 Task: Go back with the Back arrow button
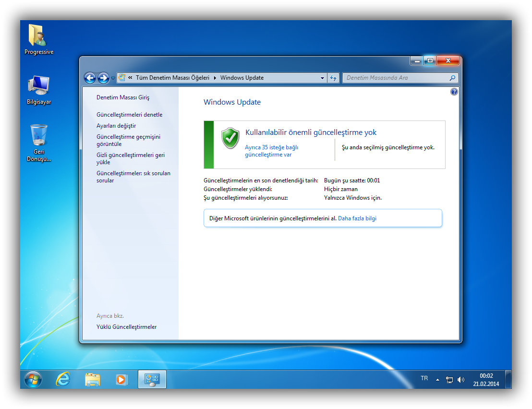(x=90, y=78)
